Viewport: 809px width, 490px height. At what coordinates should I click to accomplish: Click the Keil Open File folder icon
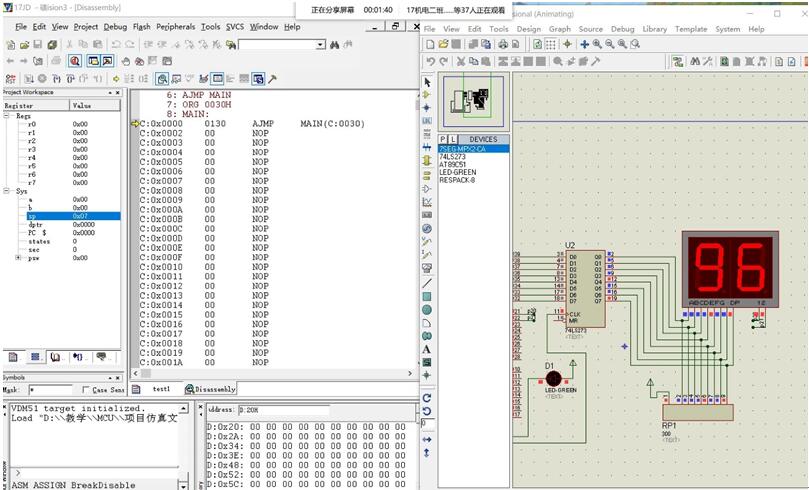(22, 45)
